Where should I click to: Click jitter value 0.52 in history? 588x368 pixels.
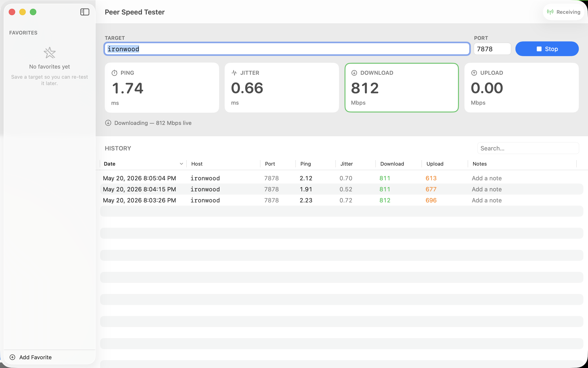pos(346,189)
